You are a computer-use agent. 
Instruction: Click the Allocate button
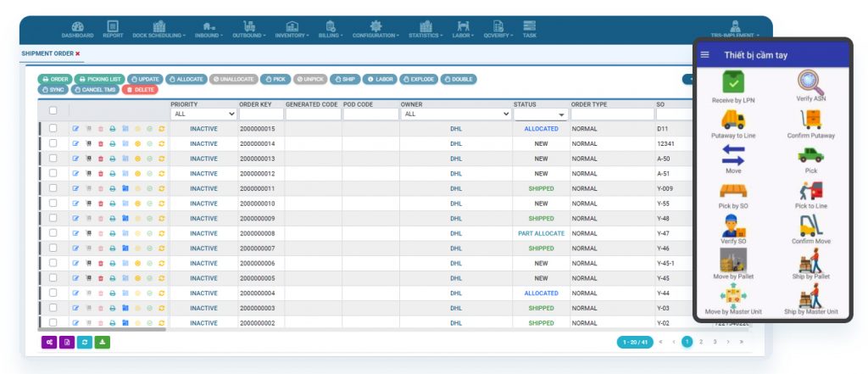[186, 79]
